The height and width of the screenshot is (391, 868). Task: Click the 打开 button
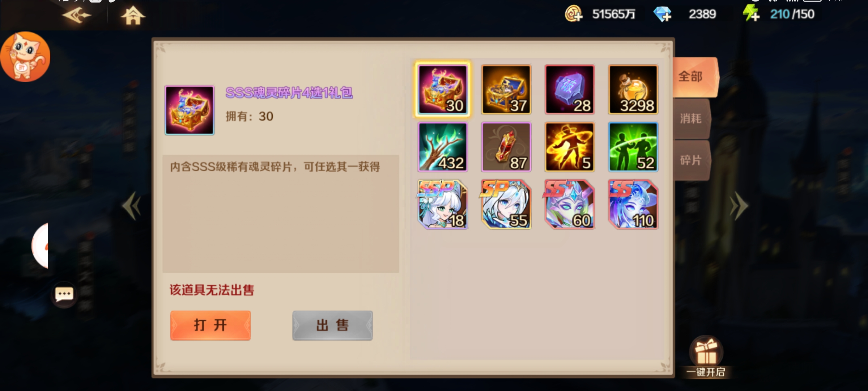210,325
